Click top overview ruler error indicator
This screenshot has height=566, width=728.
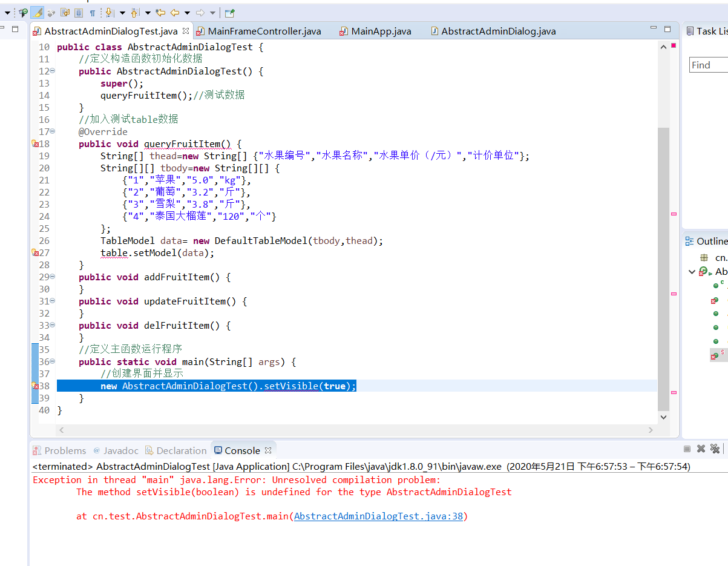point(674,45)
